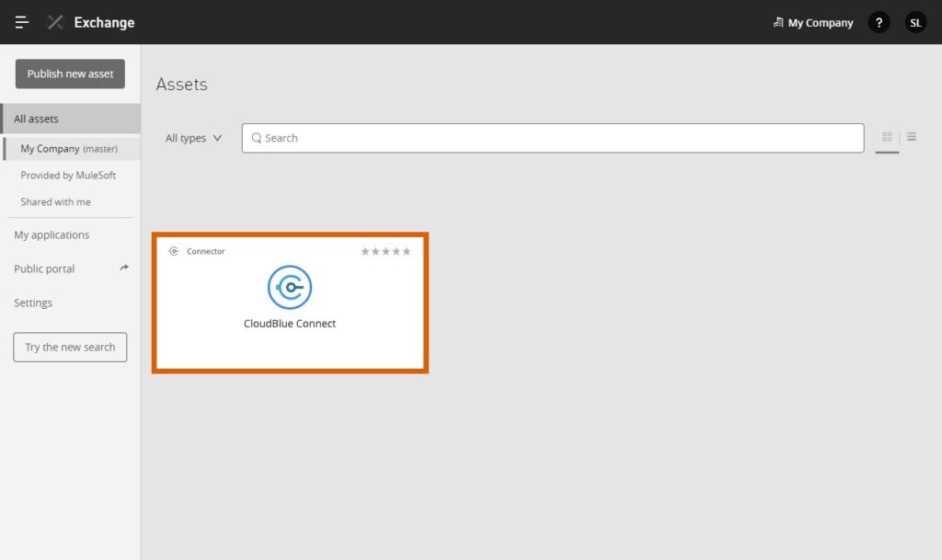Select All assets in sidebar
942x560 pixels.
point(70,119)
